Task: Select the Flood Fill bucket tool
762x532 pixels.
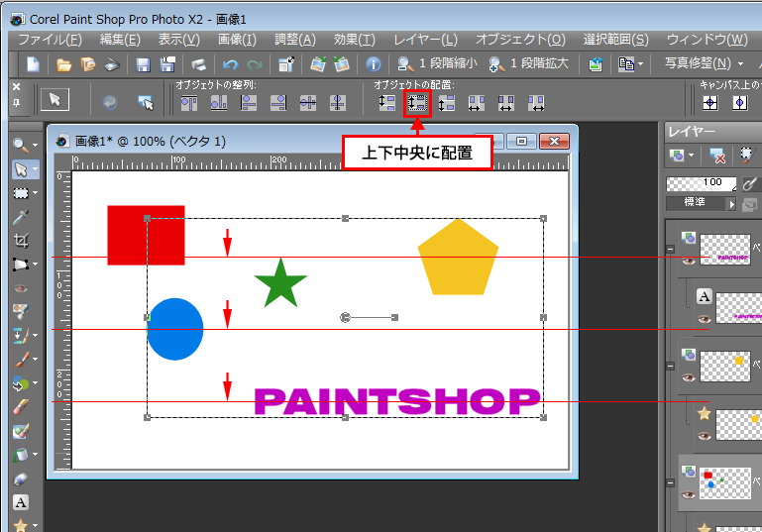Action: click(21, 455)
